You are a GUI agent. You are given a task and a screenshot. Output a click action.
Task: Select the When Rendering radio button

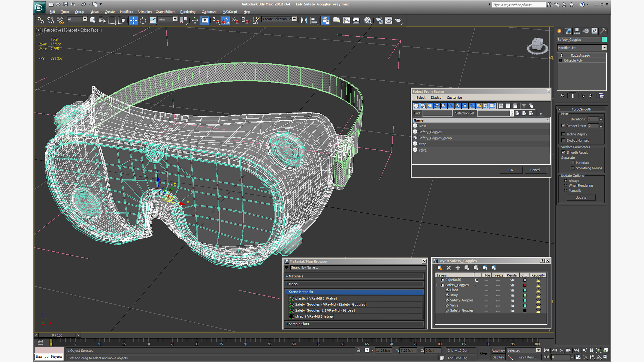pyautogui.click(x=566, y=185)
